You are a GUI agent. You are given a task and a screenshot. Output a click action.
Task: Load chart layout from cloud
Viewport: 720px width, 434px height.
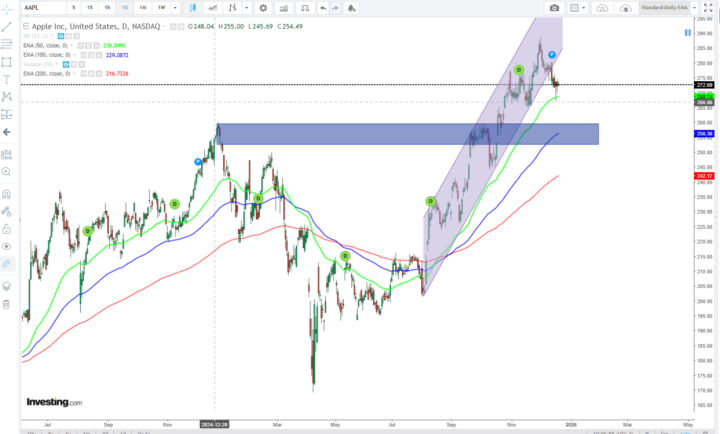tap(602, 8)
